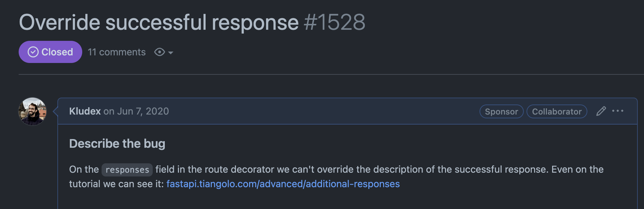Expand the dropdown caret beside the eye icon
This screenshot has height=209, width=644.
[171, 53]
